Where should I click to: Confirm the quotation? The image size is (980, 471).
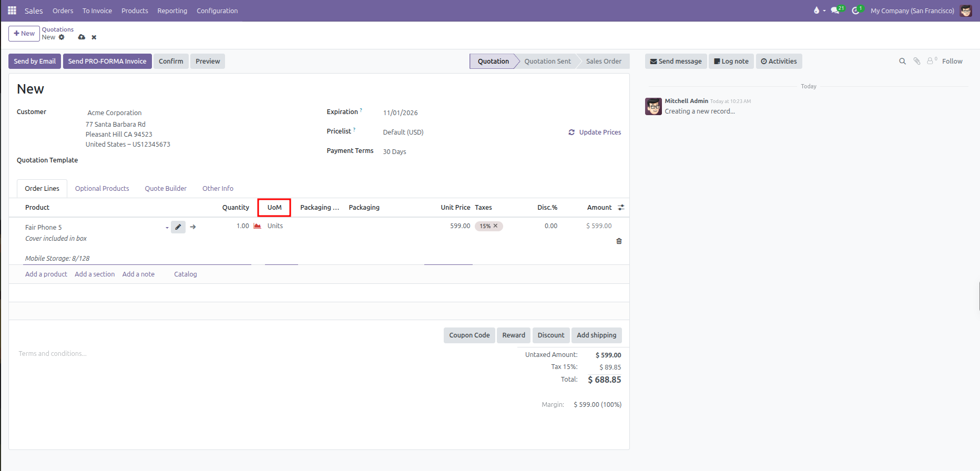(171, 62)
